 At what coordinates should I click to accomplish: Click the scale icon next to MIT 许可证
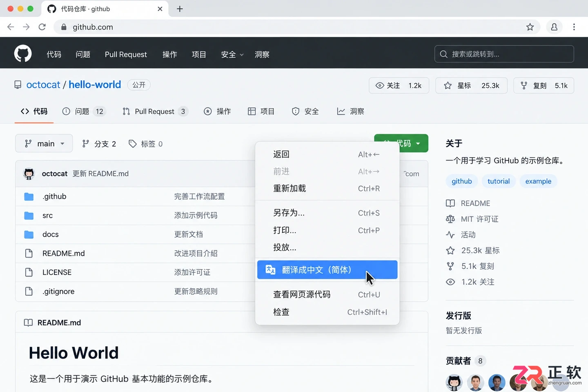[x=450, y=219]
